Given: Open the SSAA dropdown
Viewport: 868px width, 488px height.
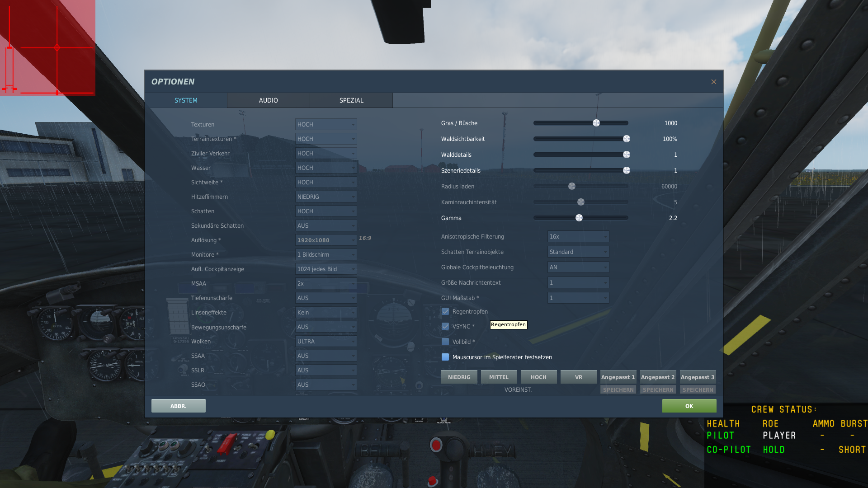Looking at the screenshot, I should click(326, 356).
